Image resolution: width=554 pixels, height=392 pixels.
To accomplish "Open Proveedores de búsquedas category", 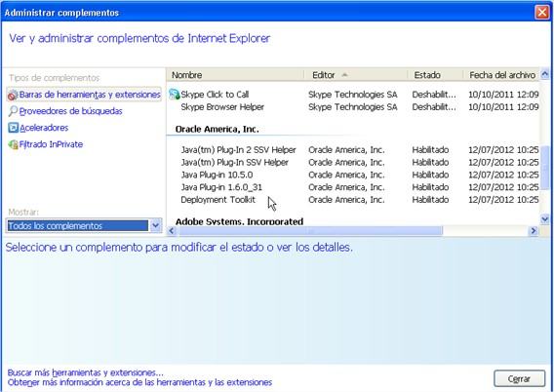I will pyautogui.click(x=70, y=111).
